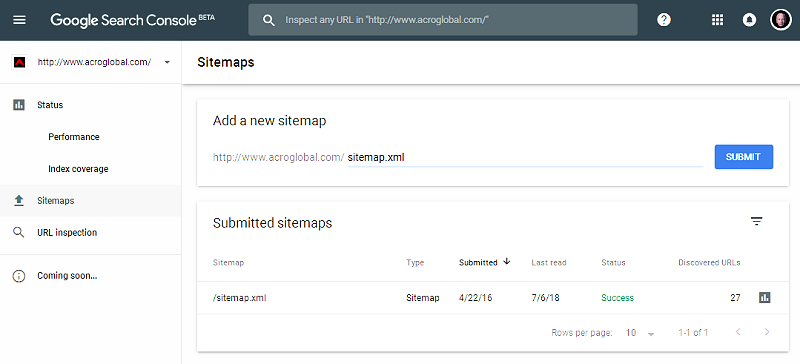Click the acroglobal property logo icon
Image resolution: width=800 pixels, height=364 pixels.
coord(19,62)
